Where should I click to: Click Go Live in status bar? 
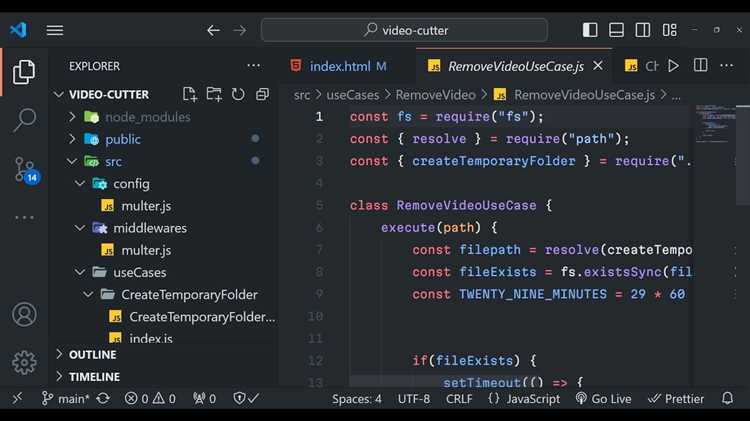pos(604,398)
